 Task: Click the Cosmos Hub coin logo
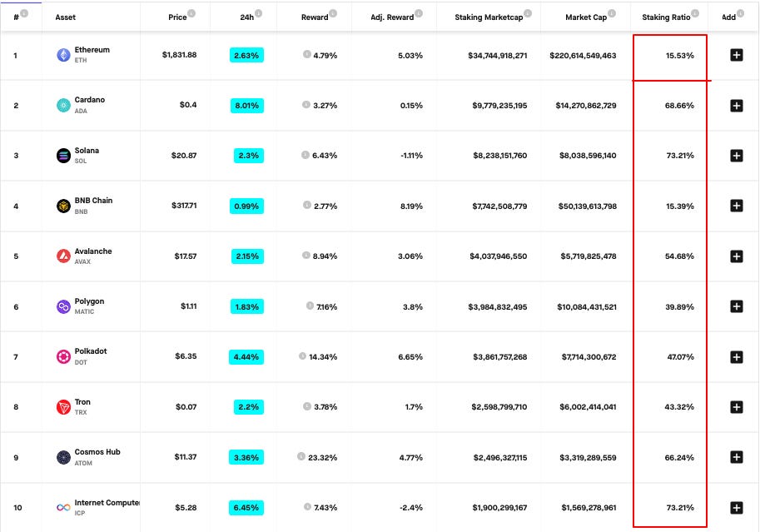point(63,457)
